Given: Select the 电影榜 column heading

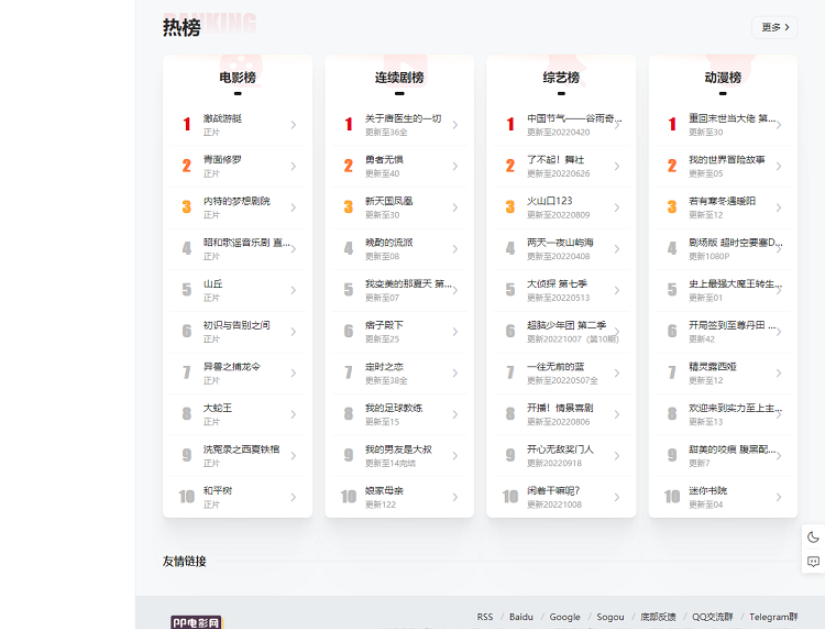Looking at the screenshot, I should click(x=235, y=74).
